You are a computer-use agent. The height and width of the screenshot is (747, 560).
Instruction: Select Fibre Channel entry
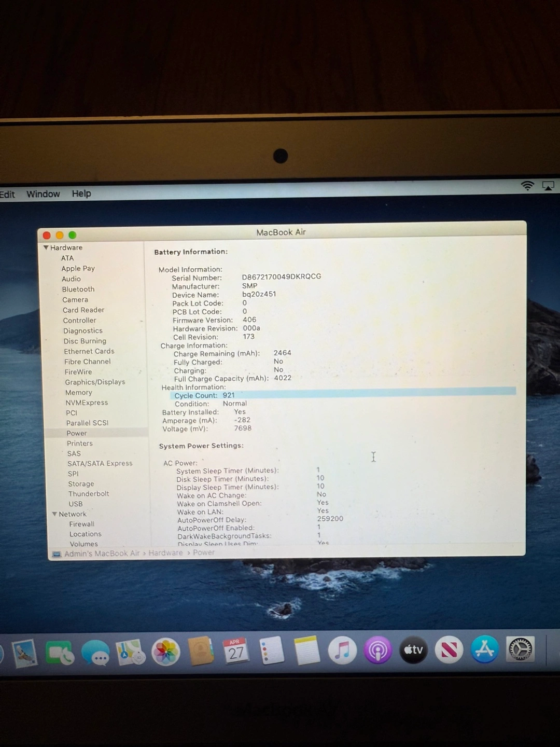[x=87, y=362]
